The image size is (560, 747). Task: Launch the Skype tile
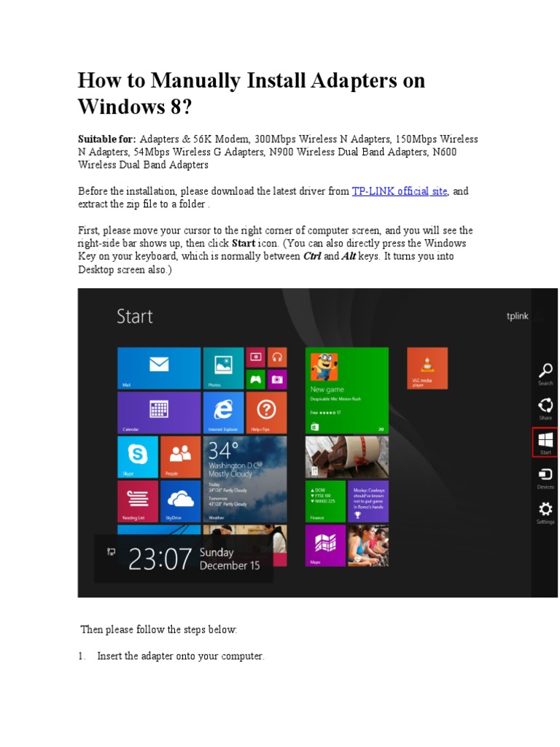tap(138, 457)
